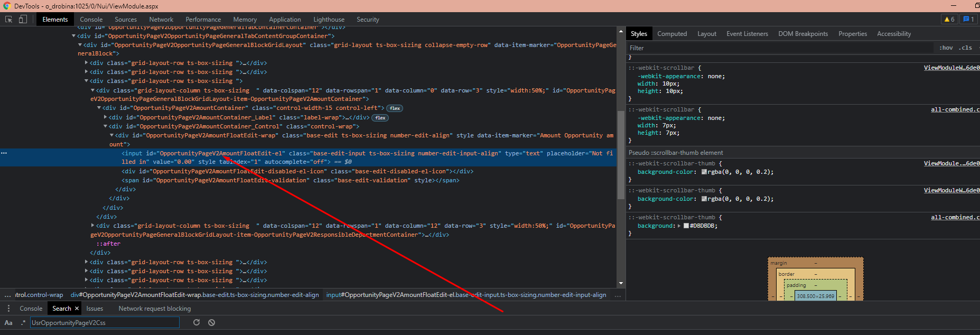Open the Properties pane tab
The width and height of the screenshot is (980, 335).
coord(853,34)
